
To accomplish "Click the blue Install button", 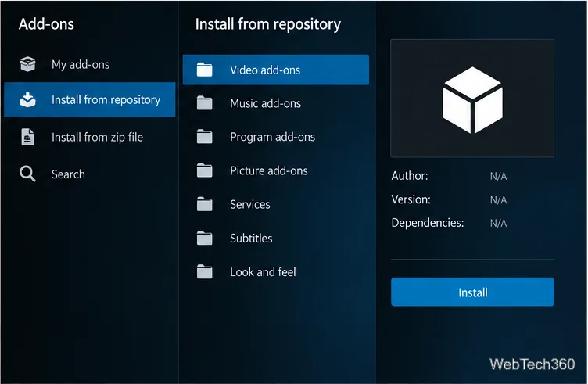I will pos(472,292).
